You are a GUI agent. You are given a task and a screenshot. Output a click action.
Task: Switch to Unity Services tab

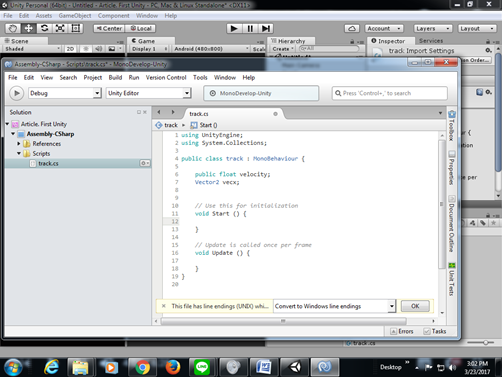pos(431,41)
